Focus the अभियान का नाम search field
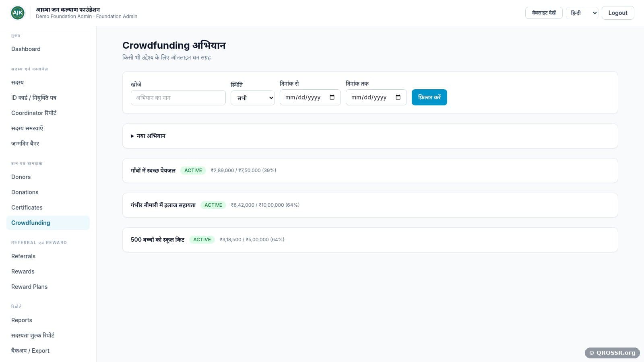Screen dimensions: 644x362 (x=178, y=98)
